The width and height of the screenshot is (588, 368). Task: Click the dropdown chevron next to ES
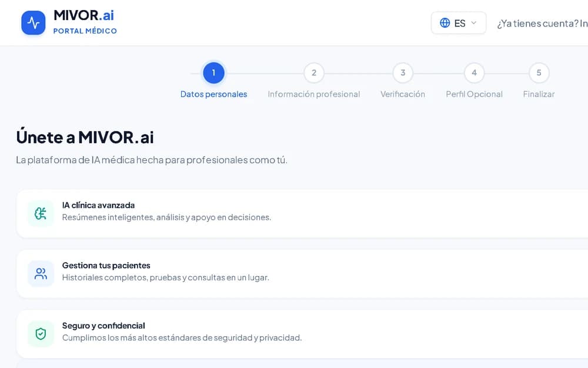[473, 23]
